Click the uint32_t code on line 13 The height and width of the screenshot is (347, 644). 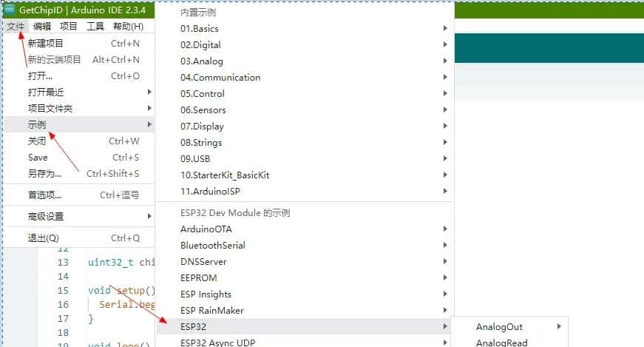[111, 263]
